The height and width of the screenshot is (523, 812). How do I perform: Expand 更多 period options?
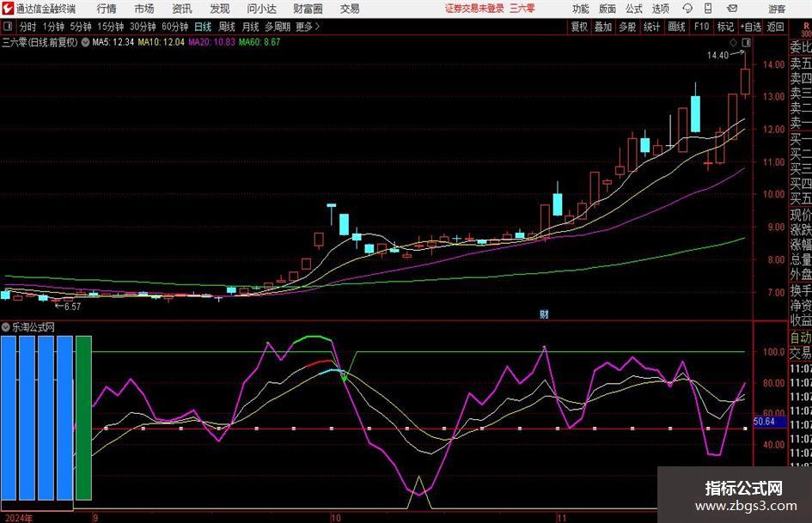tap(308, 27)
